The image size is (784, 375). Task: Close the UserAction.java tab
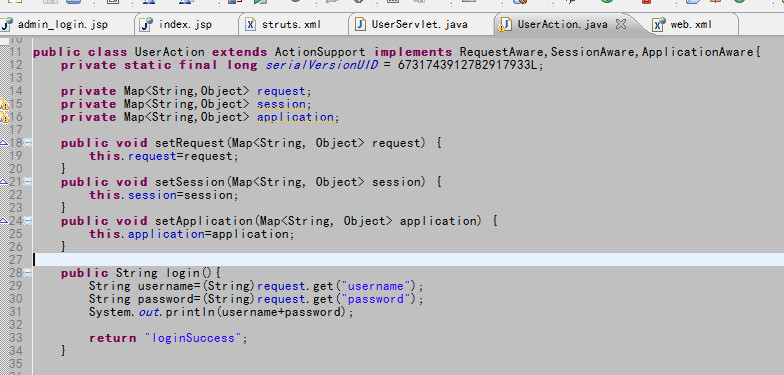point(620,24)
